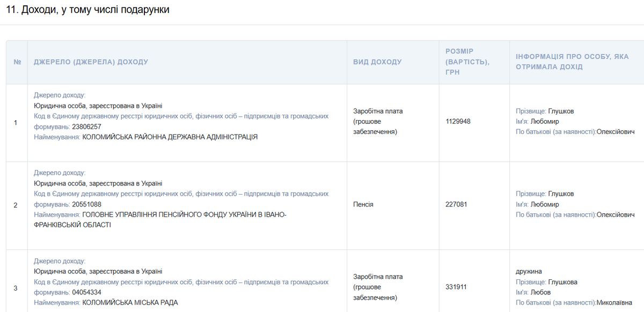644x312 pixels.
Task: Click the "дружина" relation label
Action: click(x=529, y=272)
